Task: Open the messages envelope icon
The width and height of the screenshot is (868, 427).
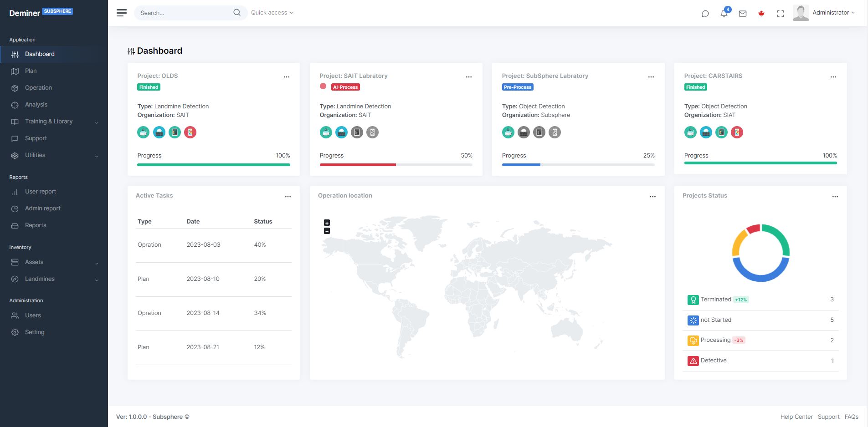Action: (x=743, y=13)
